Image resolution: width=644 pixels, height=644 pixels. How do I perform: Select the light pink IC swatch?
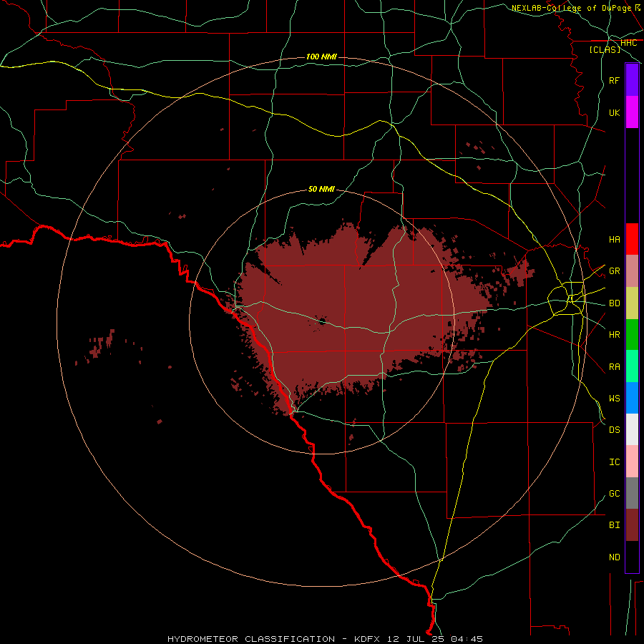[632, 462]
